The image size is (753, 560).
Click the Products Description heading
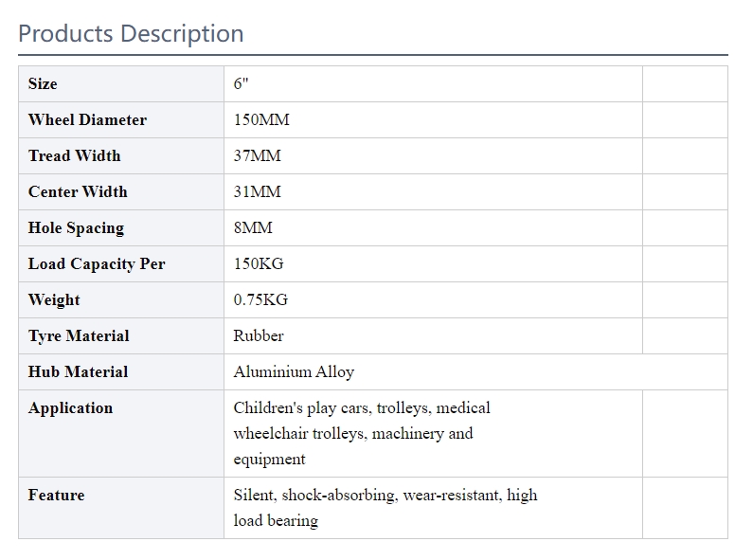(x=131, y=33)
